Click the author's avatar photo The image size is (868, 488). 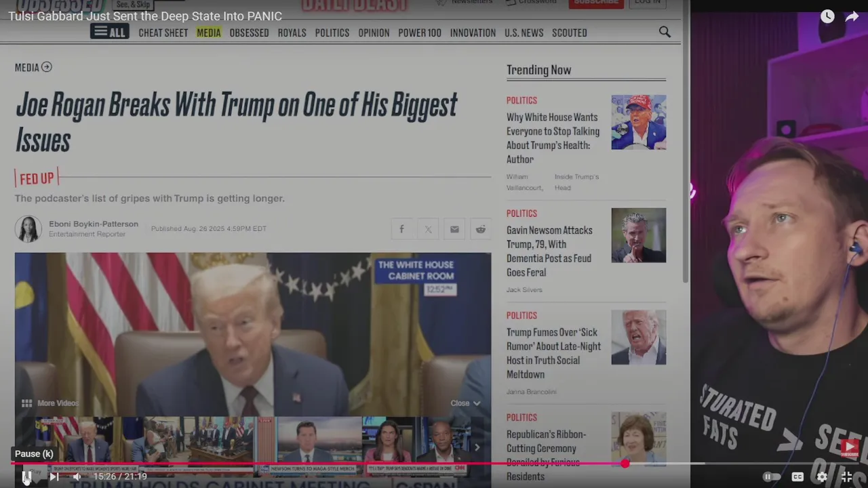click(x=28, y=228)
